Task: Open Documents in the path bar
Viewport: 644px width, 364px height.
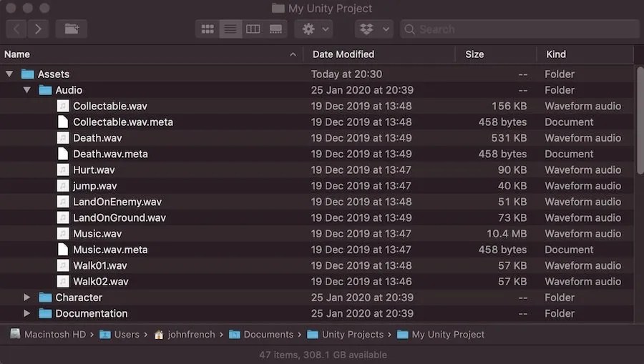Action: point(261,334)
